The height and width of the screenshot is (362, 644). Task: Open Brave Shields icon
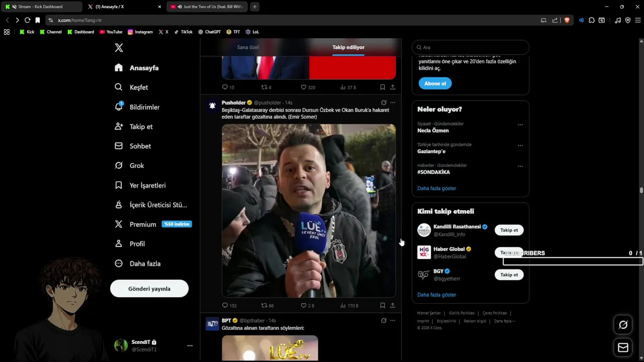tap(567, 20)
